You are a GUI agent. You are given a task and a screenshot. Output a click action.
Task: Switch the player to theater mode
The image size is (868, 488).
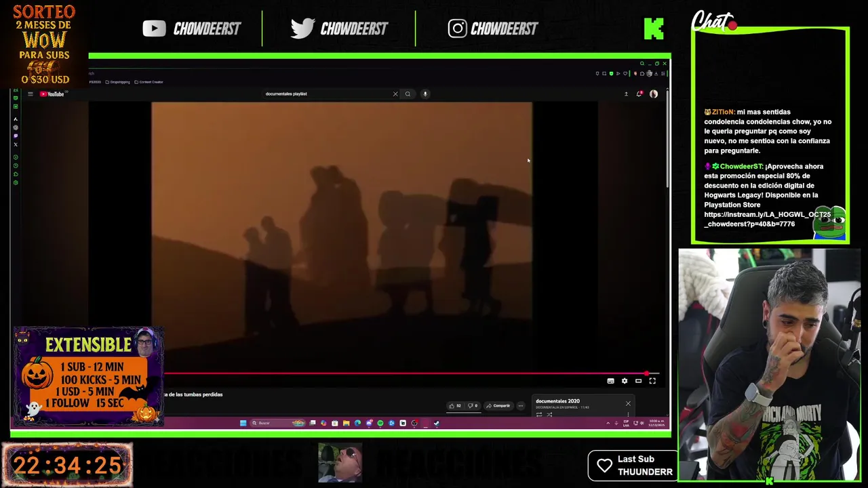[638, 381]
